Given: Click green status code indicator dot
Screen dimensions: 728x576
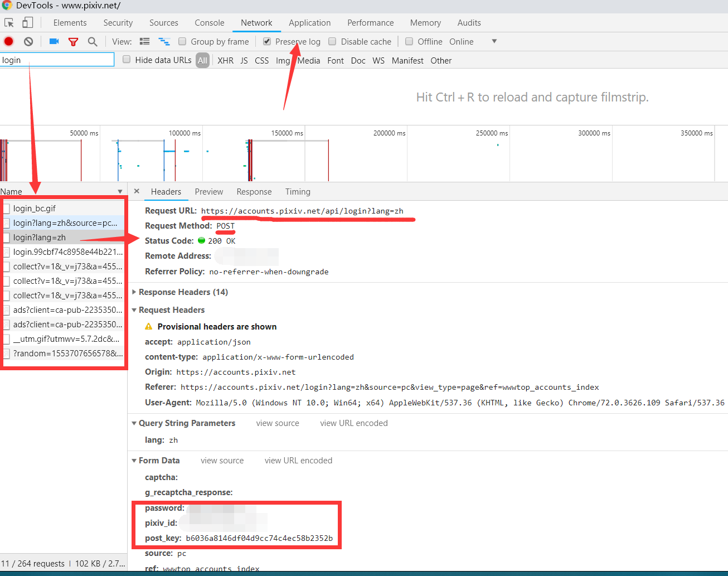Looking at the screenshot, I should coord(201,240).
